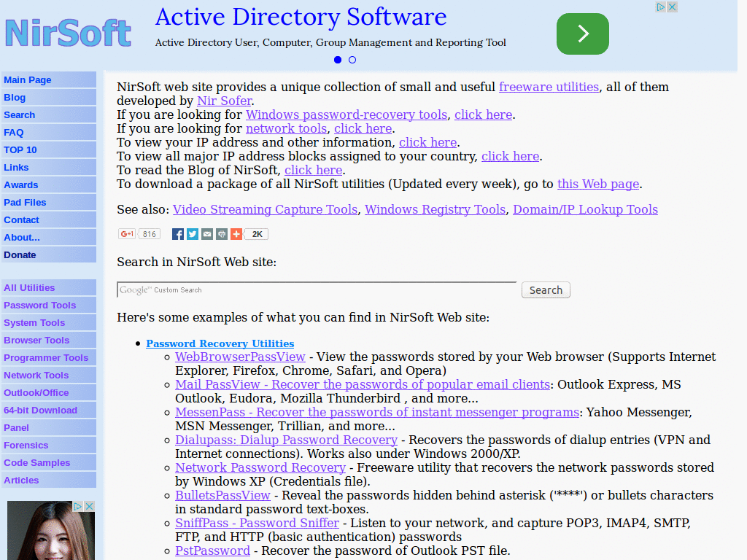Go to the FAQ page
Viewport: 747px width, 560px height.
pyautogui.click(x=13, y=132)
